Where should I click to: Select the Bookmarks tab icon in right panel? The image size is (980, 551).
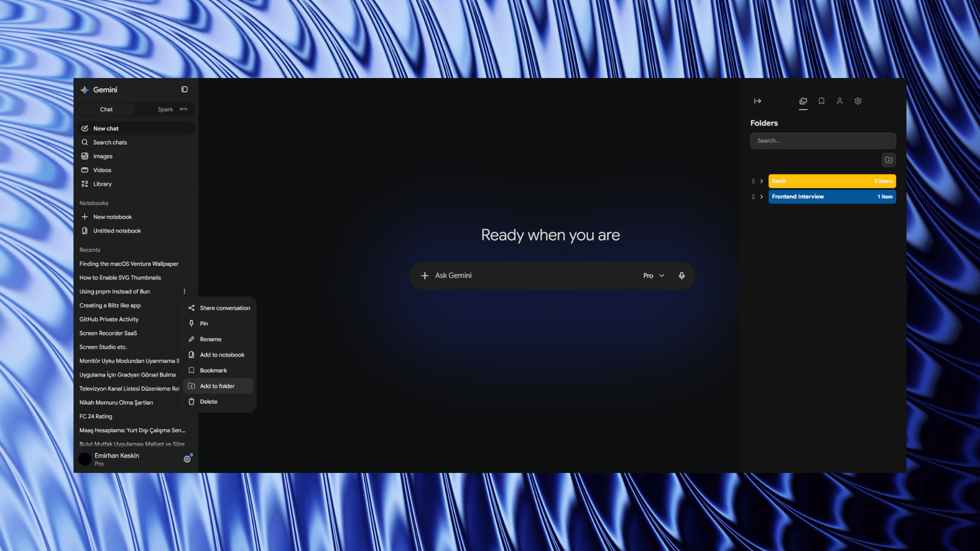[821, 101]
